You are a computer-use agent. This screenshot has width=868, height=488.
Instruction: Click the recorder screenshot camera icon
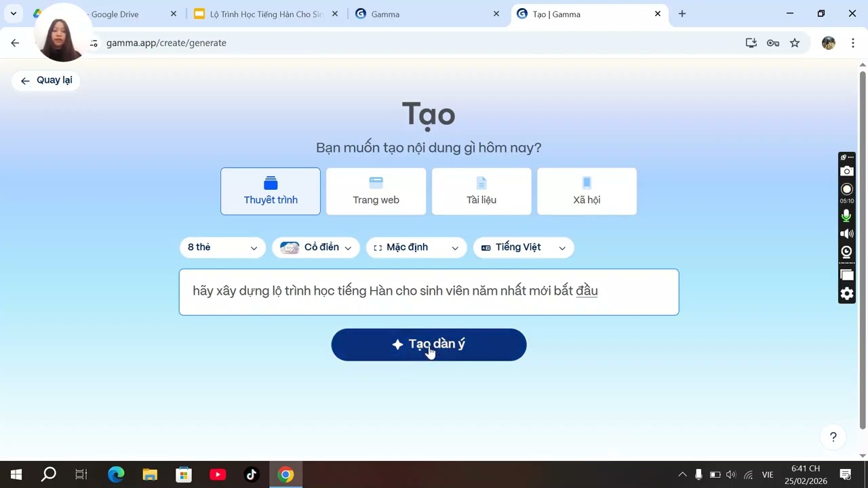846,171
